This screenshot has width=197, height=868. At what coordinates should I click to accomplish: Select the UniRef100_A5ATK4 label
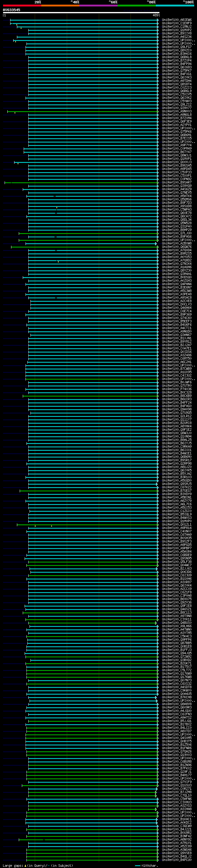pos(177,196)
